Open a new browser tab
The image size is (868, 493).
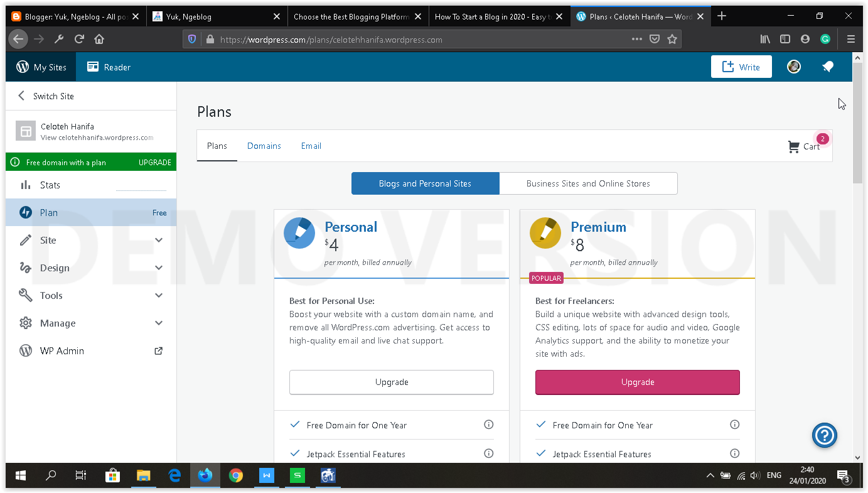click(x=722, y=16)
